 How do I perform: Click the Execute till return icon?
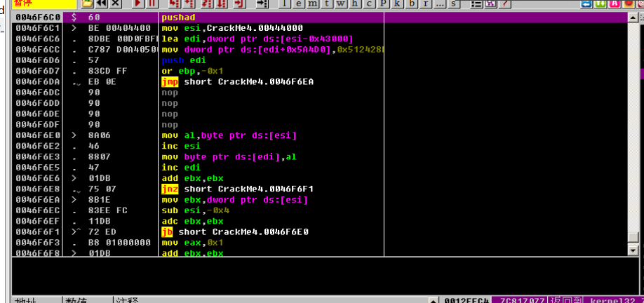[x=239, y=4]
